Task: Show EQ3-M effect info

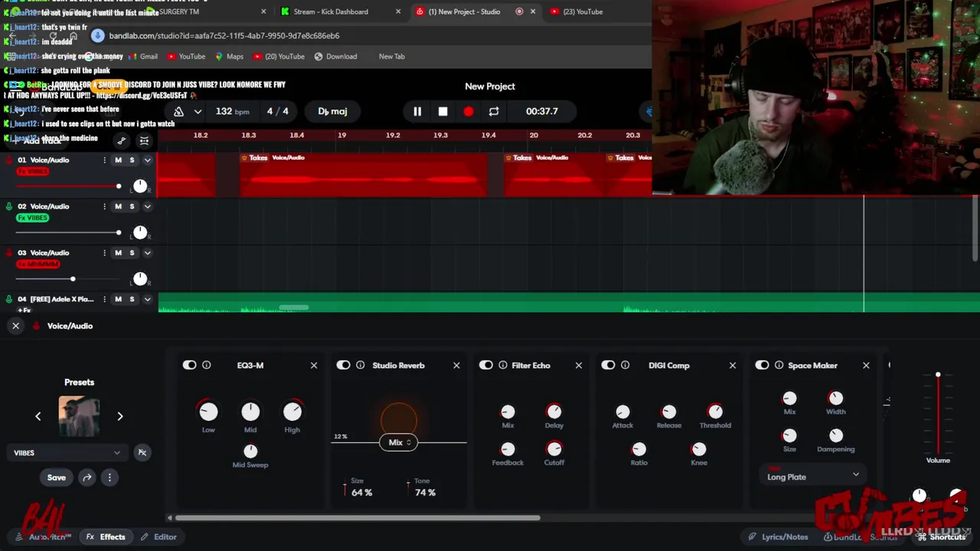Action: click(x=207, y=366)
